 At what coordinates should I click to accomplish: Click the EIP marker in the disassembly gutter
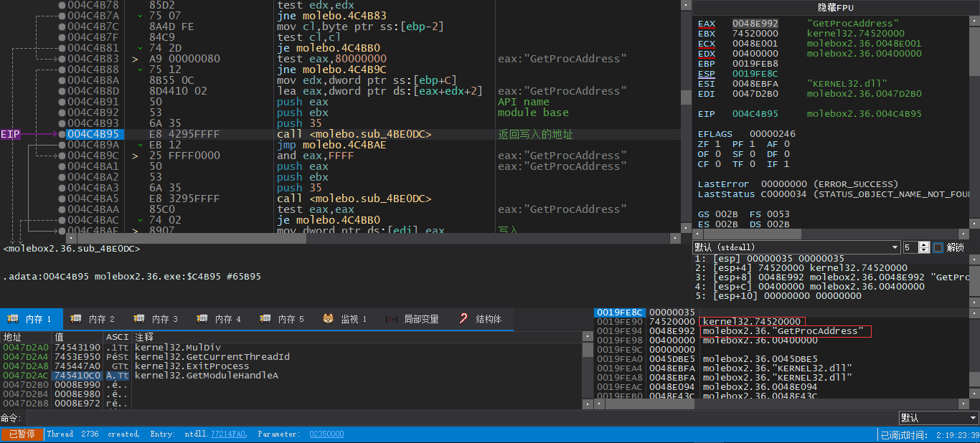pos(11,134)
